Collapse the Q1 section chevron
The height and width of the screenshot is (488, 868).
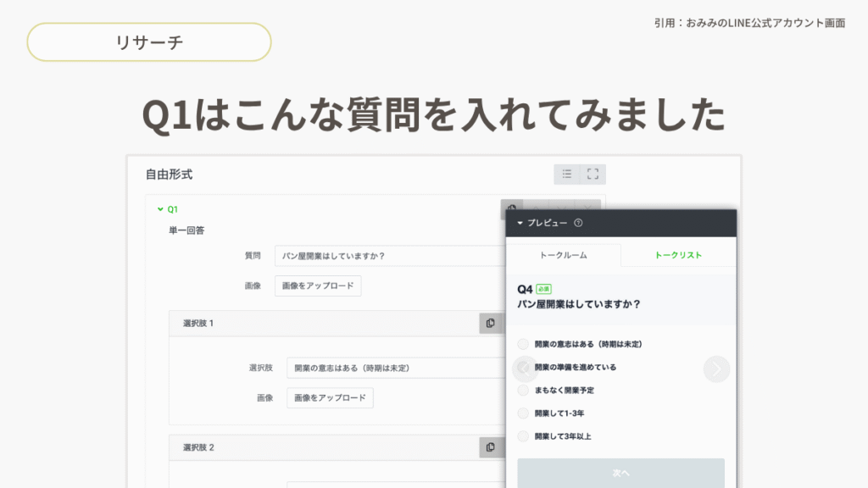point(160,209)
